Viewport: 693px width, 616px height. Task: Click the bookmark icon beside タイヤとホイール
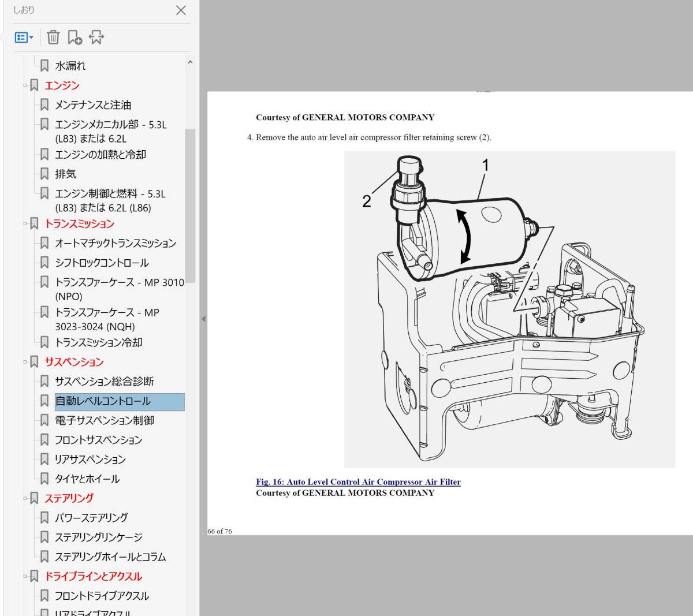[44, 479]
